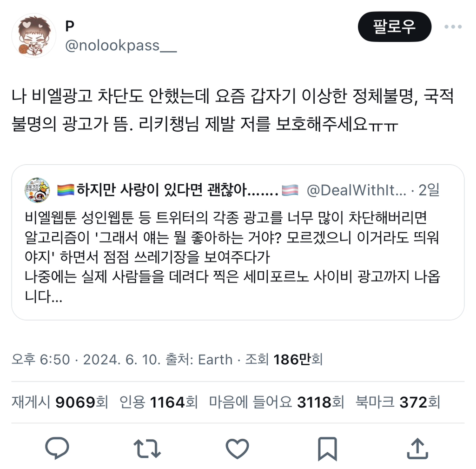Image resolution: width=476 pixels, height=469 pixels.
Task: Click the 북마크 372회 count
Action: pos(398,402)
